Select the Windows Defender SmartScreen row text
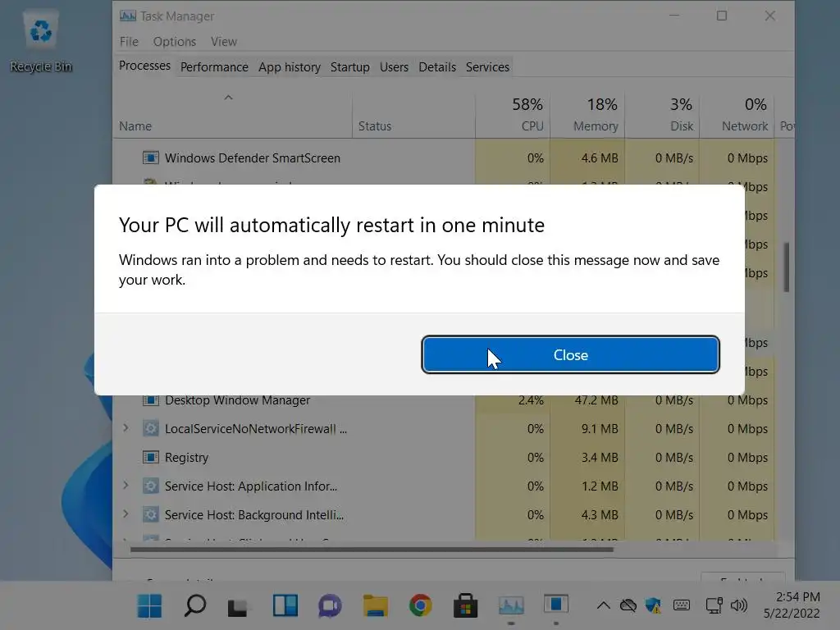The image size is (840, 630). [x=253, y=158]
